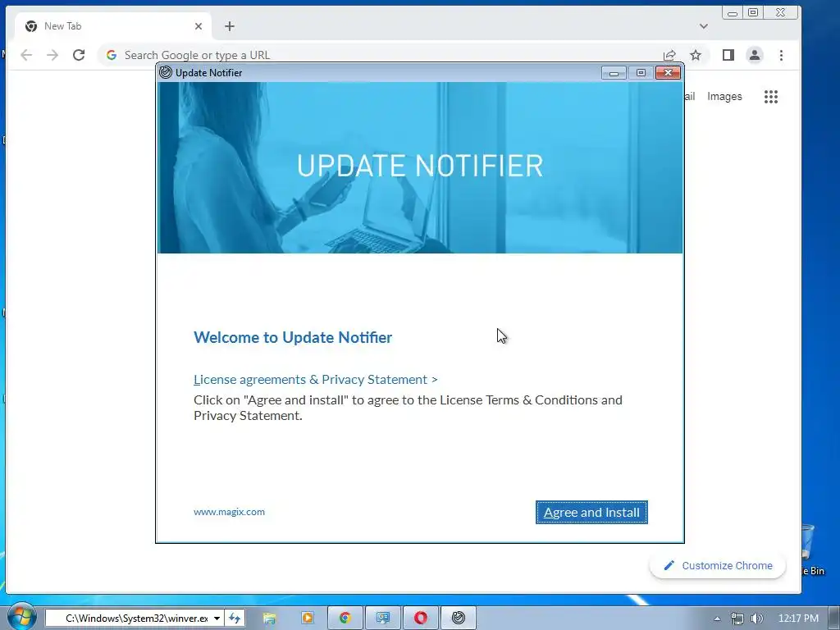Screen dimensions: 840x630
Task: Select the New Tab tab in Chrome
Action: [x=113, y=26]
